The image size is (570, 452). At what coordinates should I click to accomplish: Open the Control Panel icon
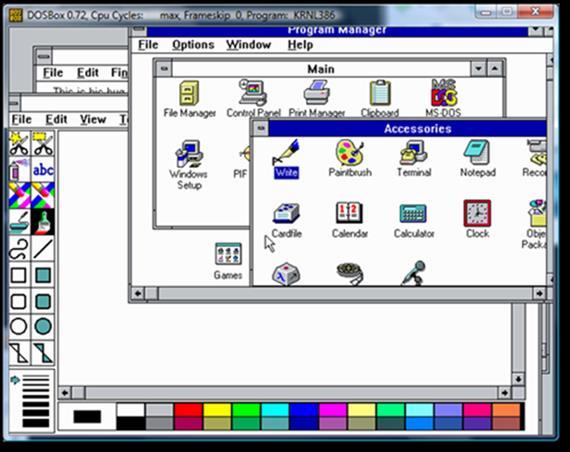click(253, 99)
